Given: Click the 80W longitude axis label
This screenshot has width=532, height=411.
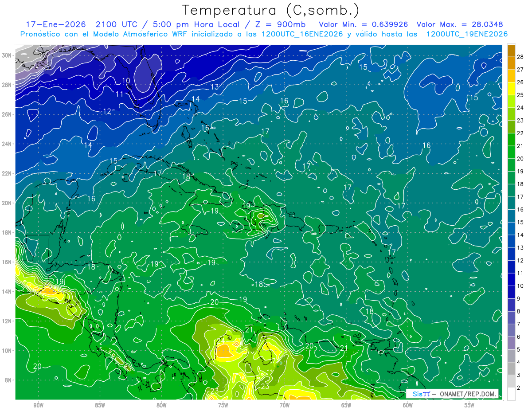Looking at the screenshot, I should 161,405.
